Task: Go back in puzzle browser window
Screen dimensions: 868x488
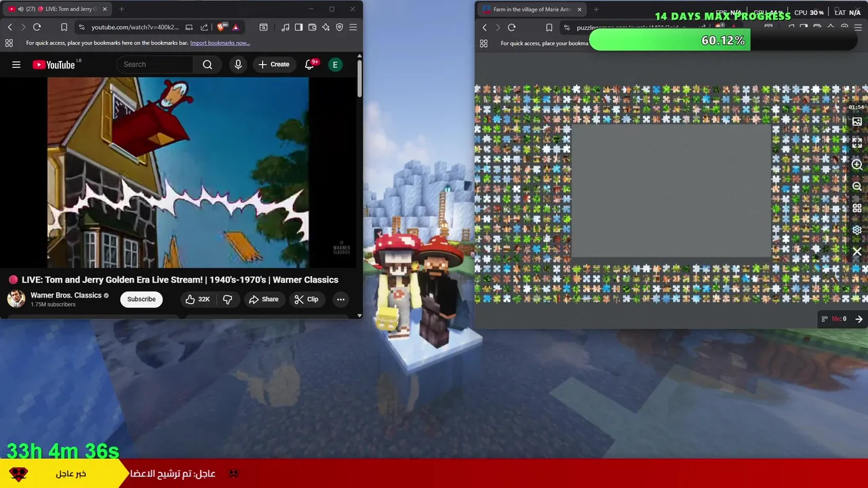Action: point(485,28)
